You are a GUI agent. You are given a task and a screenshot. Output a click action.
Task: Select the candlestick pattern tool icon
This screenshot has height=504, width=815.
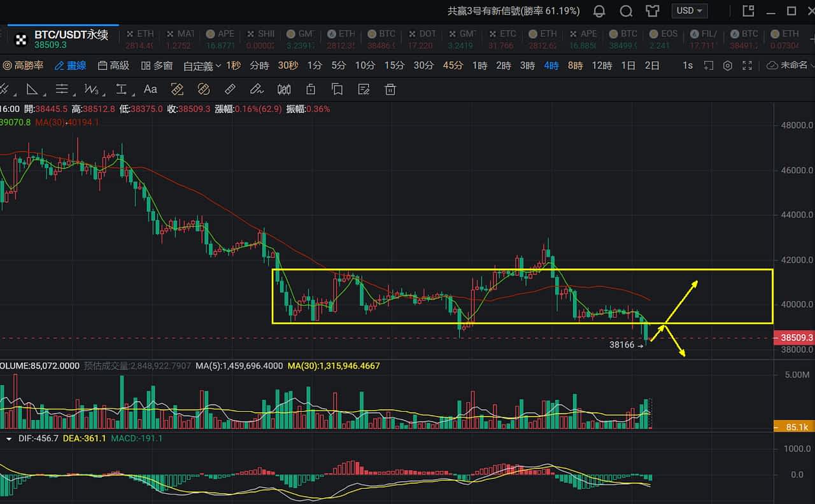click(284, 89)
